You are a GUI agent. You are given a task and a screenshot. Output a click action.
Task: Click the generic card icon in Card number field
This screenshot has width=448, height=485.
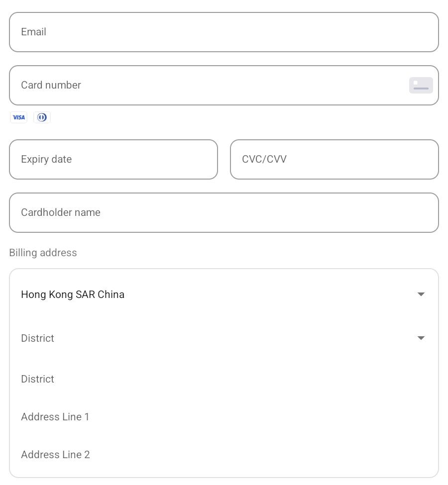coord(421,86)
